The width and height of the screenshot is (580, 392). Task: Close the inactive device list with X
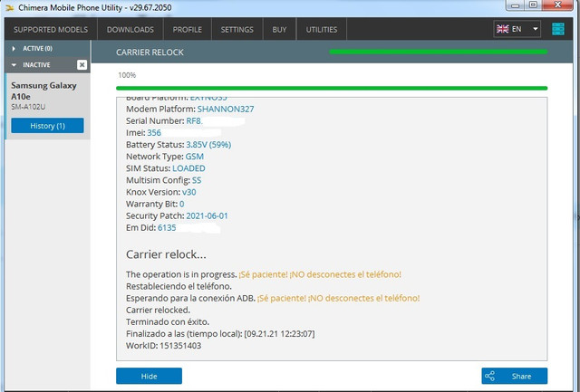pyautogui.click(x=82, y=65)
